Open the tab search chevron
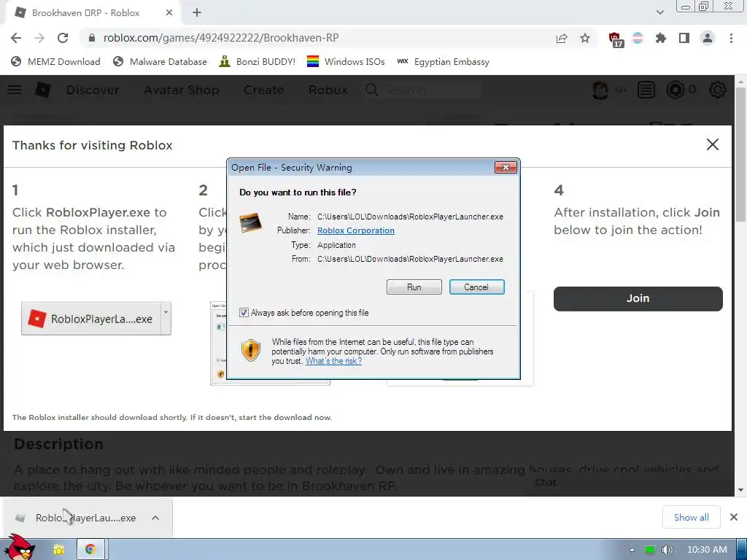Screen dimensions: 747x560 click(659, 12)
